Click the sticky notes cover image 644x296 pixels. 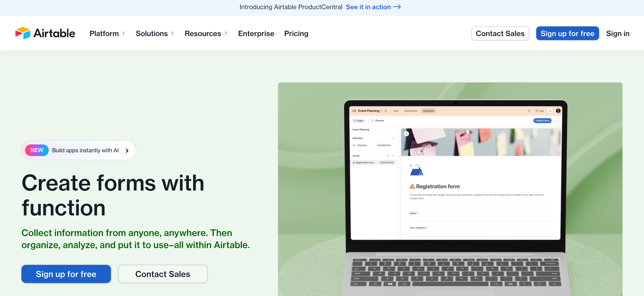[x=481, y=142]
